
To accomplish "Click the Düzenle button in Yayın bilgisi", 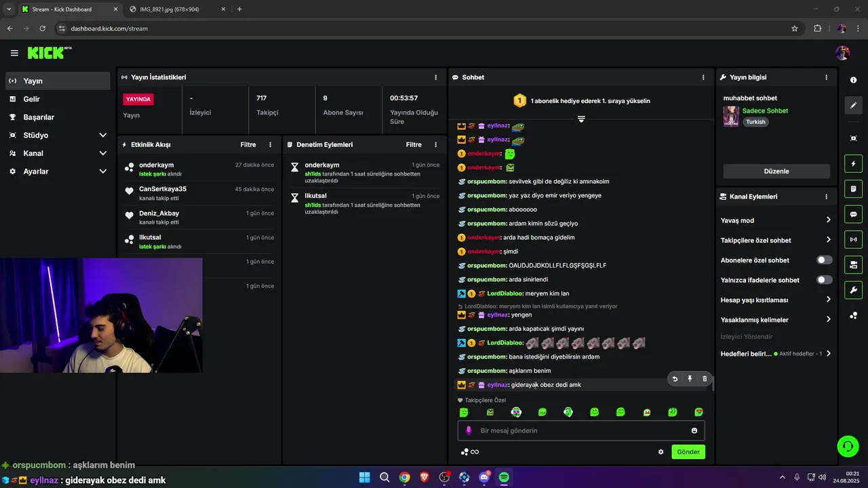I will point(776,171).
